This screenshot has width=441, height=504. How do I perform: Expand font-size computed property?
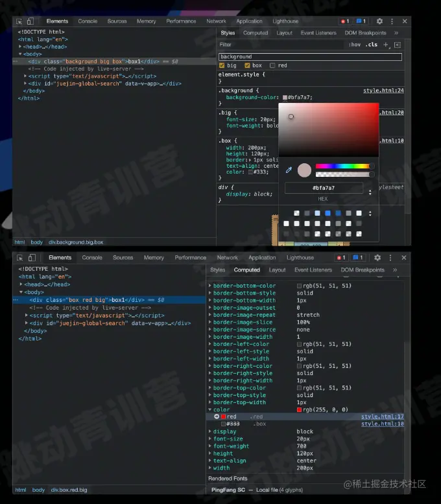(x=210, y=439)
